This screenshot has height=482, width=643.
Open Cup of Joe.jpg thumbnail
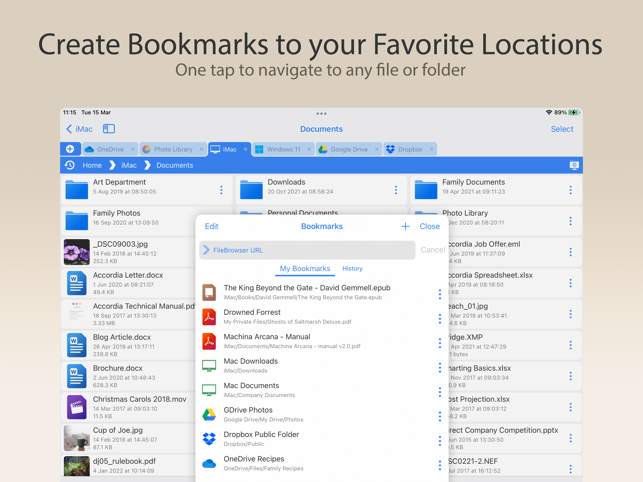pos(77,438)
